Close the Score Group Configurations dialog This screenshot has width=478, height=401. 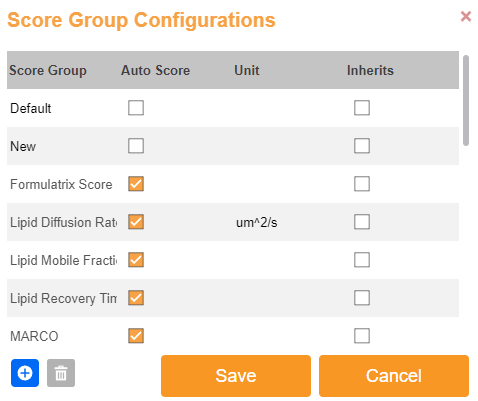(x=466, y=16)
